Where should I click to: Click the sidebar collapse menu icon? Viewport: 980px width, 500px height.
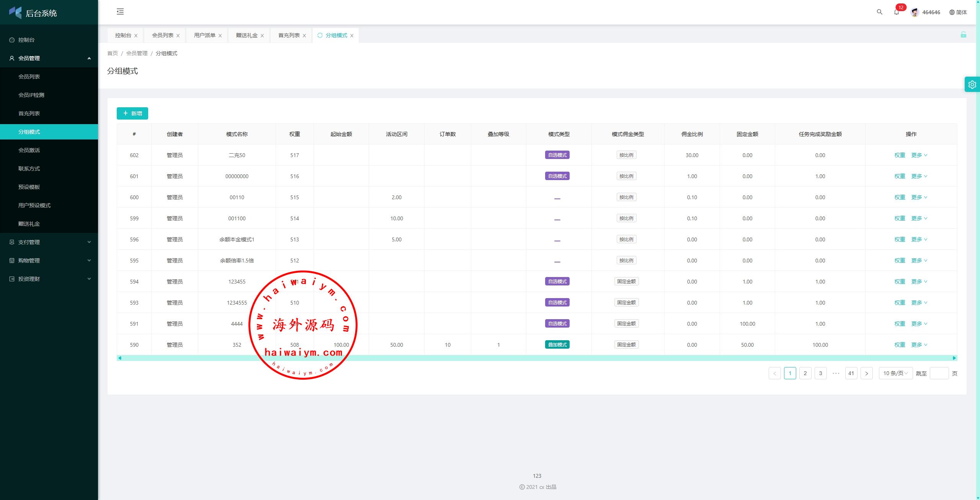pos(120,11)
